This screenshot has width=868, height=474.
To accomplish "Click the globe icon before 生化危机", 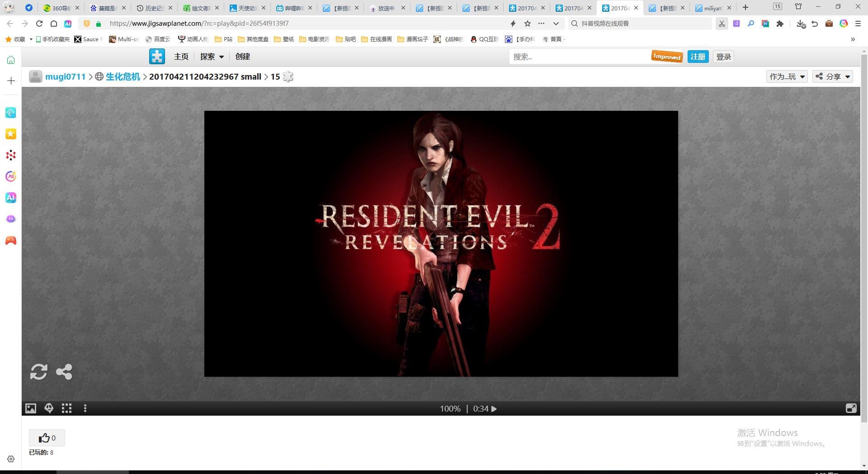I will (x=99, y=76).
